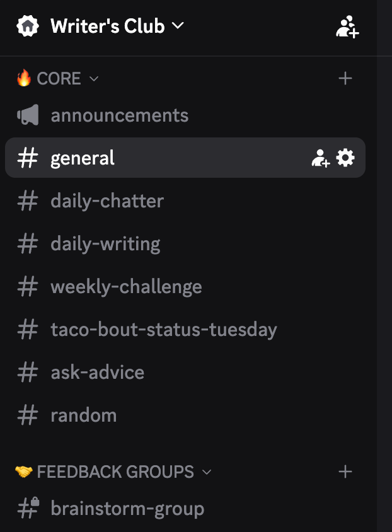
Task: Switch to daily-chatter channel
Action: 107,201
